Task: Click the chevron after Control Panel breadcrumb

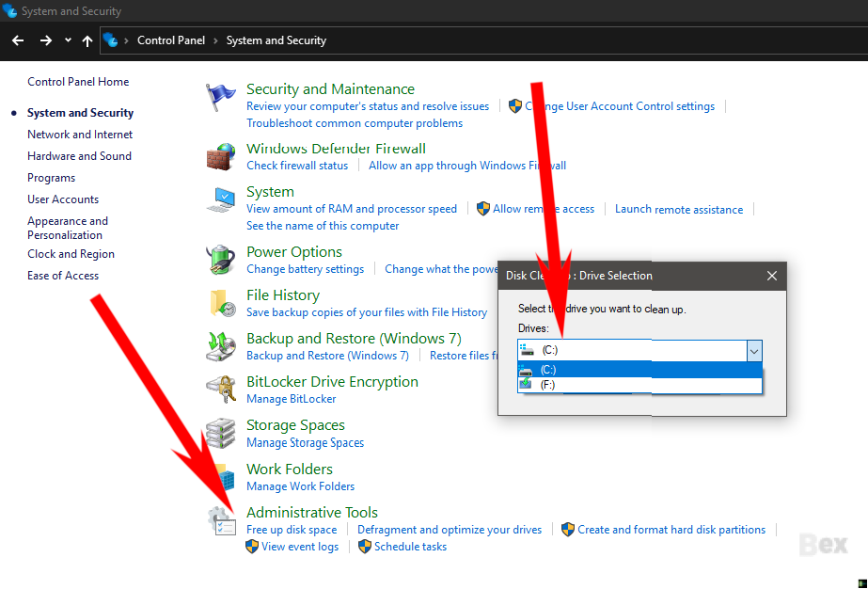Action: 216,40
